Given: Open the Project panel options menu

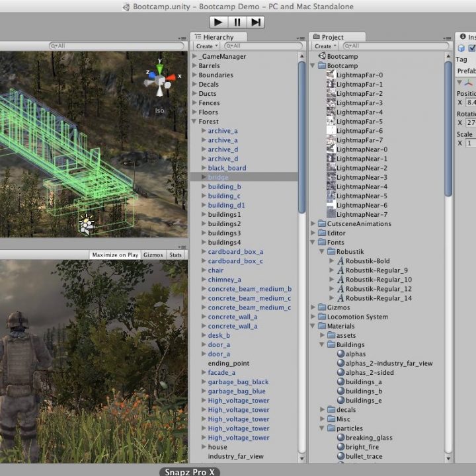Looking at the screenshot, I should point(447,38).
